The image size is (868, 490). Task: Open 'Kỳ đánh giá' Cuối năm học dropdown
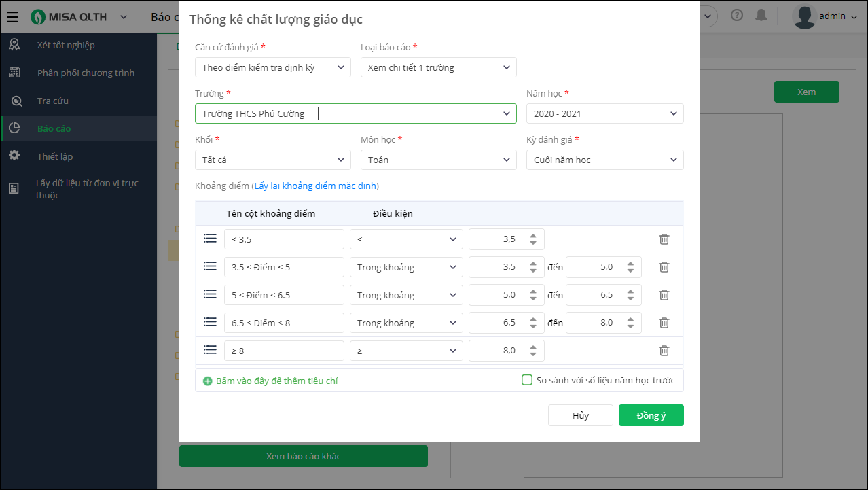[604, 160]
